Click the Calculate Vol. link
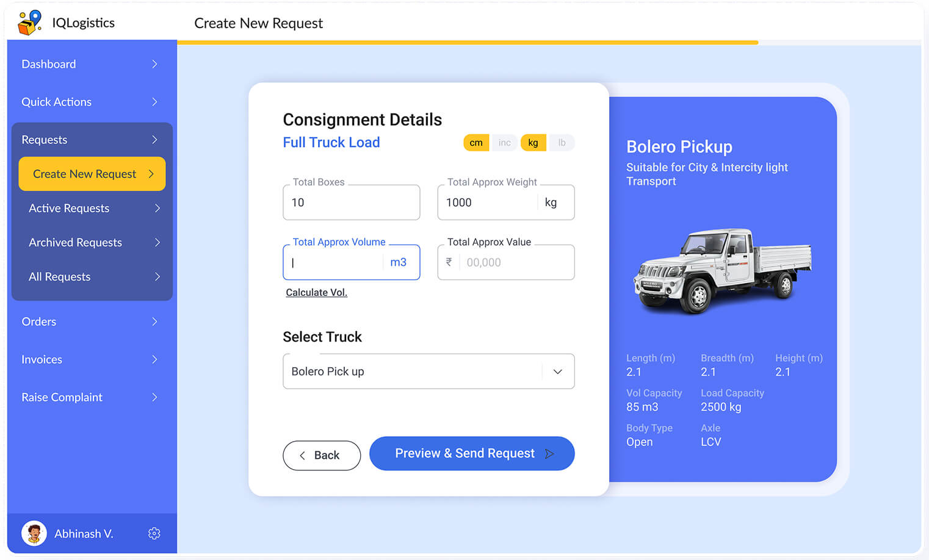Screen dimensions: 929x560 (316, 292)
